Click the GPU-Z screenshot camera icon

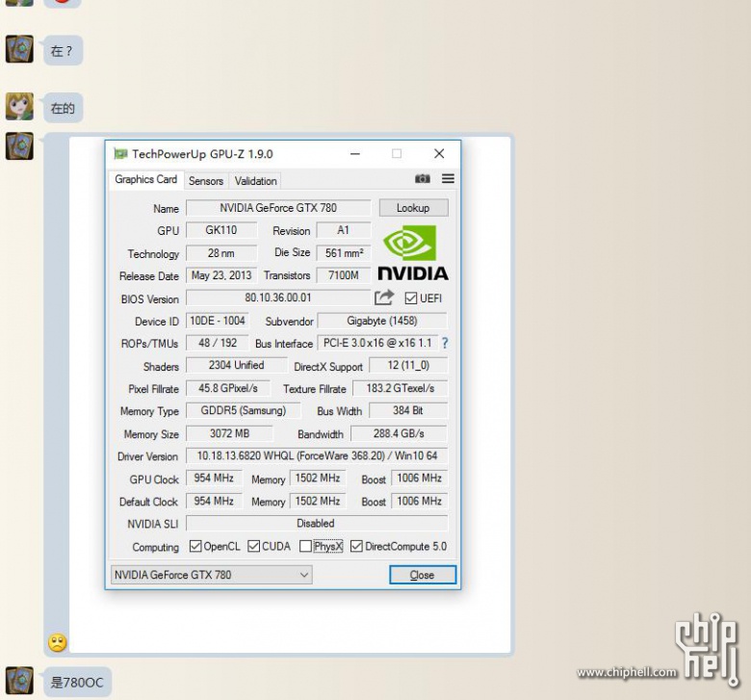click(422, 179)
